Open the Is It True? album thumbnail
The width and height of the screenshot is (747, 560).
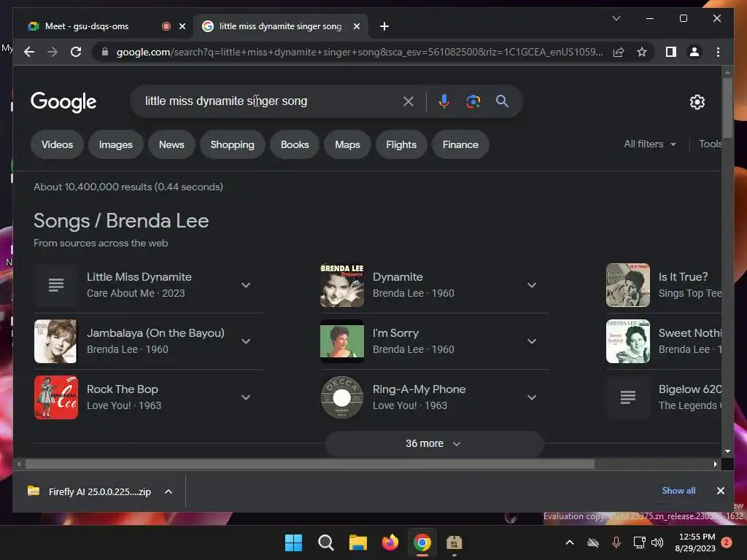click(x=628, y=285)
